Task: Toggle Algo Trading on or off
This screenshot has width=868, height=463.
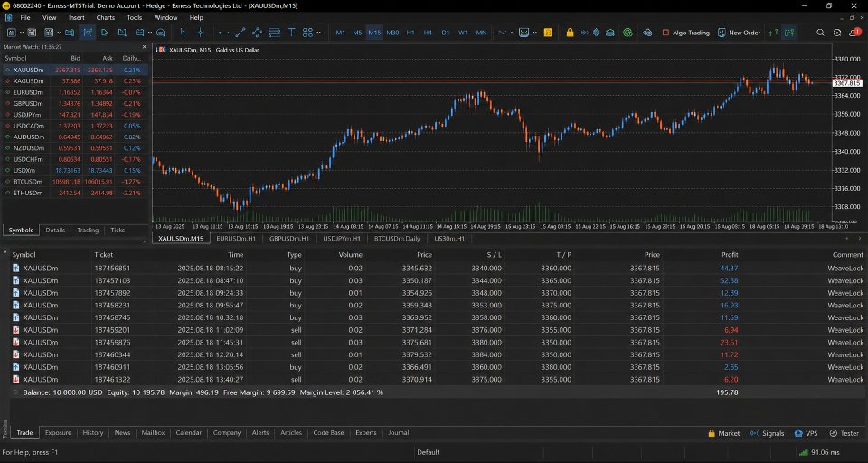Action: (685, 33)
